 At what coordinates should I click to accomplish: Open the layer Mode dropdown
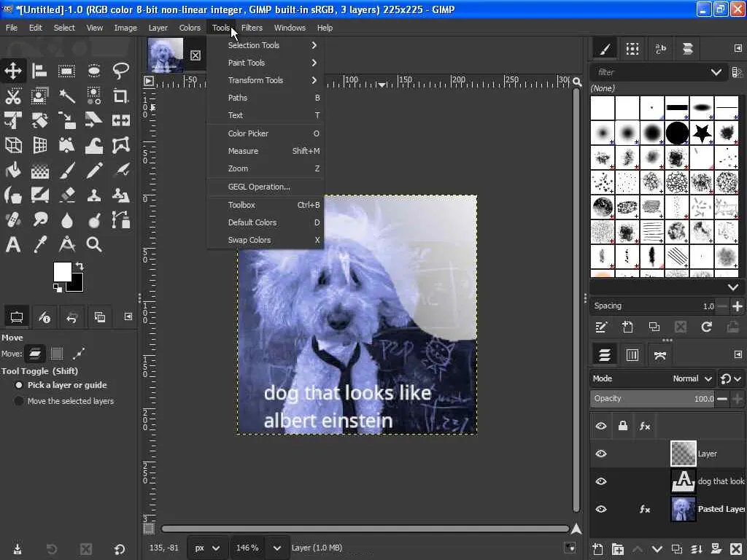pyautogui.click(x=692, y=378)
